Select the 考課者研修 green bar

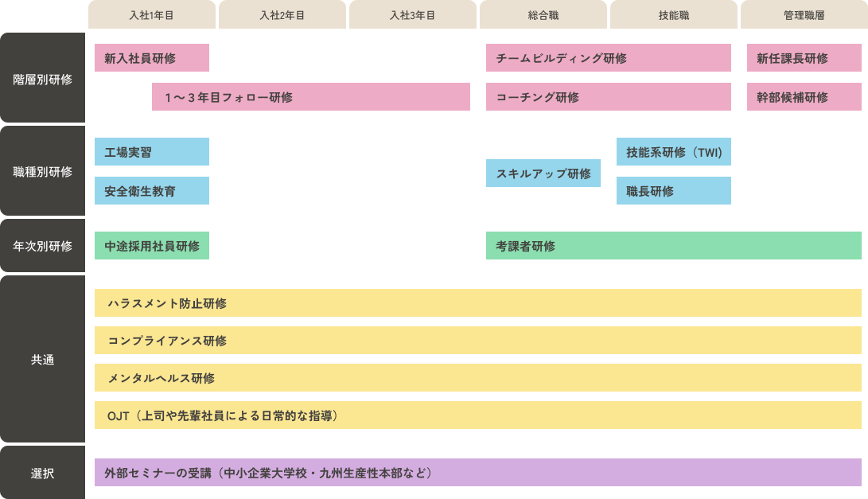[x=673, y=246]
